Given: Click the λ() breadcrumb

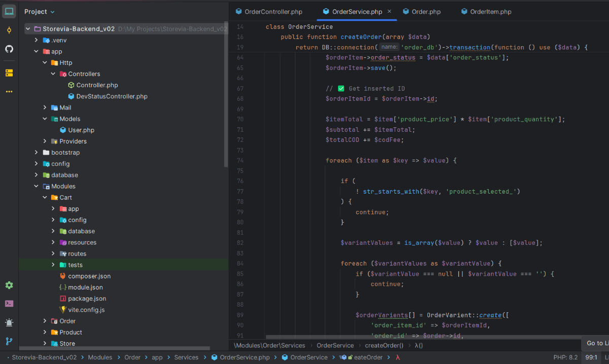Looking at the screenshot, I should click(419, 345).
